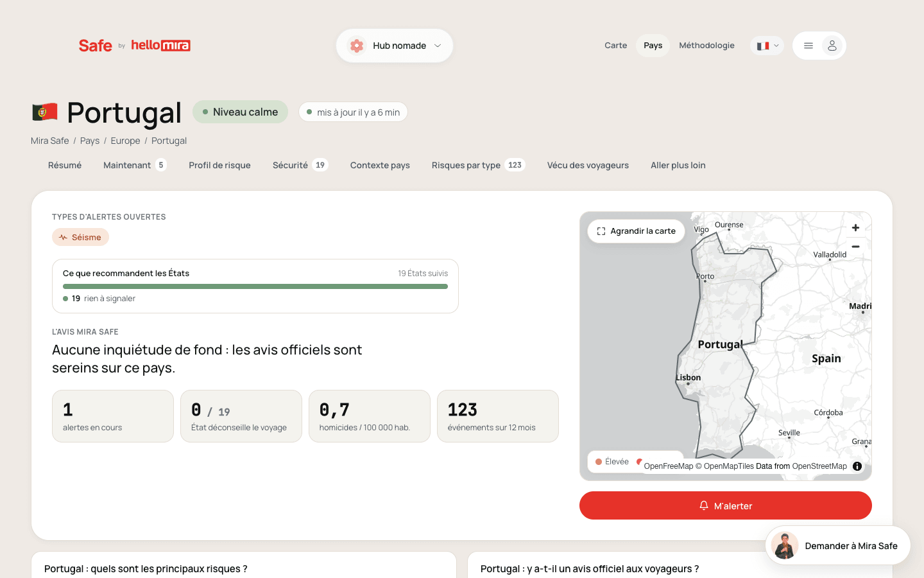Open the Pays breadcrumb link
Image resolution: width=924 pixels, height=578 pixels.
point(90,141)
